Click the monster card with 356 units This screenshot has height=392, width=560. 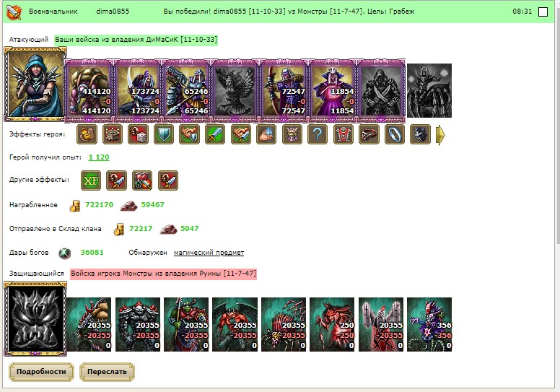point(429,324)
